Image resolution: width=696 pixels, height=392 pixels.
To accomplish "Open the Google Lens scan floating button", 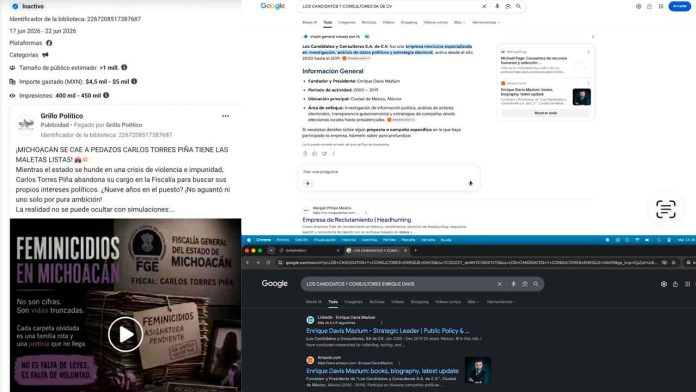I will click(666, 209).
